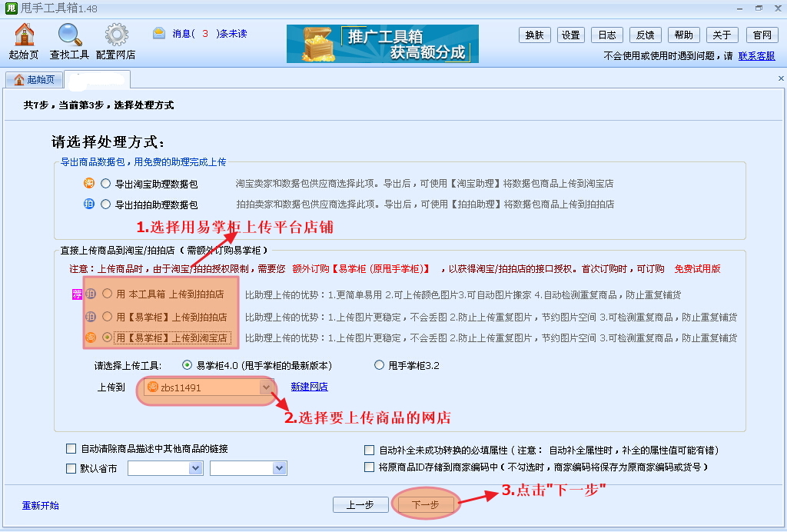Proceed with the 下一步 button
The image size is (787, 532).
[x=426, y=505]
